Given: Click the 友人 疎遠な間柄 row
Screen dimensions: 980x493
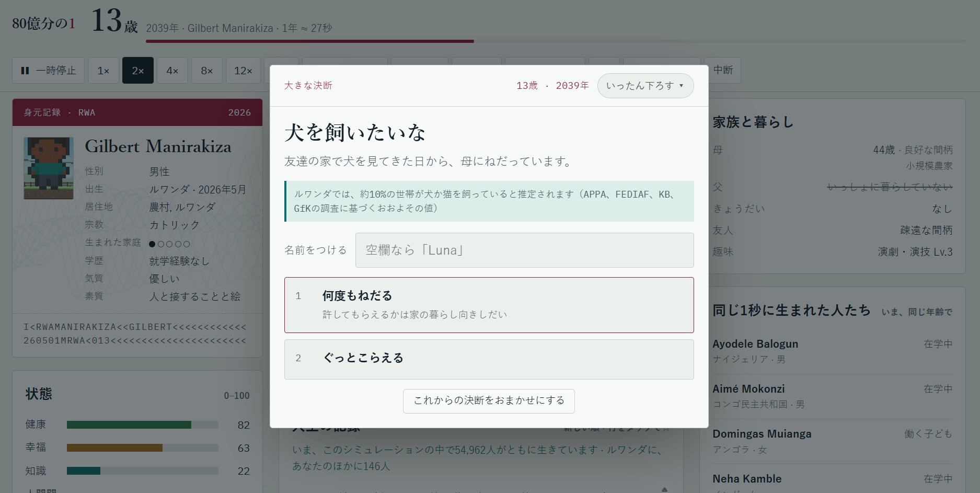Looking at the screenshot, I should tap(832, 231).
